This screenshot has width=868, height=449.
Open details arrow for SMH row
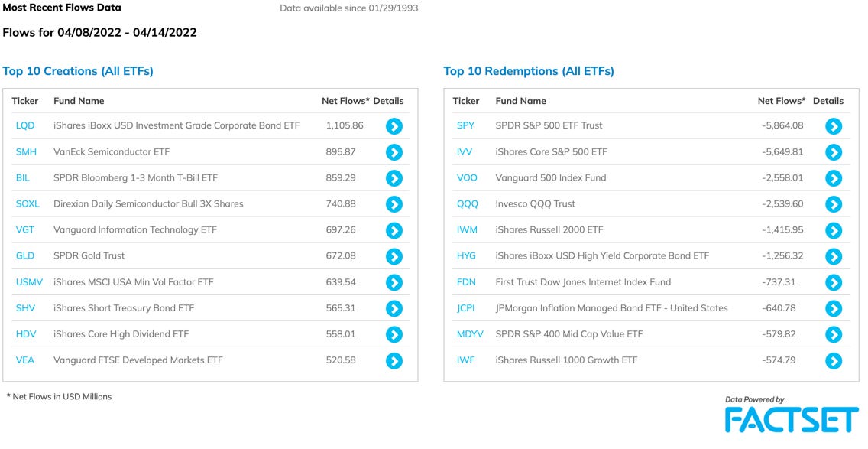[x=394, y=152]
